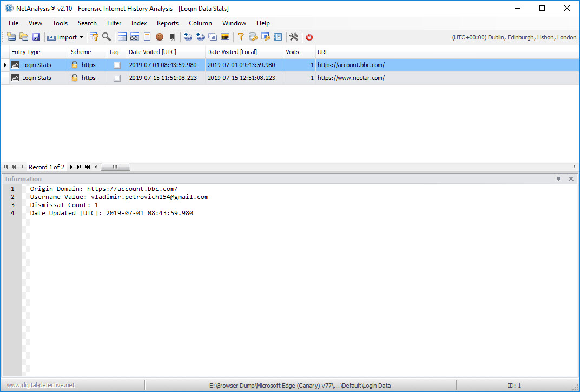
Task: Click the Open Workspace folder icon
Action: [x=24, y=37]
